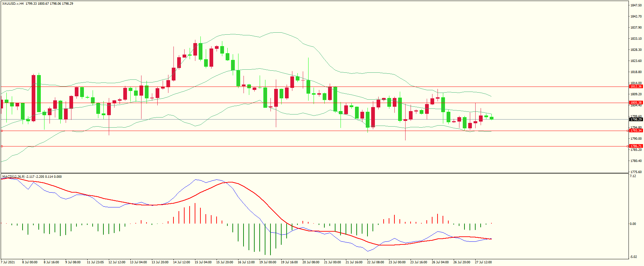Select the red 1786.71 price tag
Viewport: 644px width, 266px height.
636,146
